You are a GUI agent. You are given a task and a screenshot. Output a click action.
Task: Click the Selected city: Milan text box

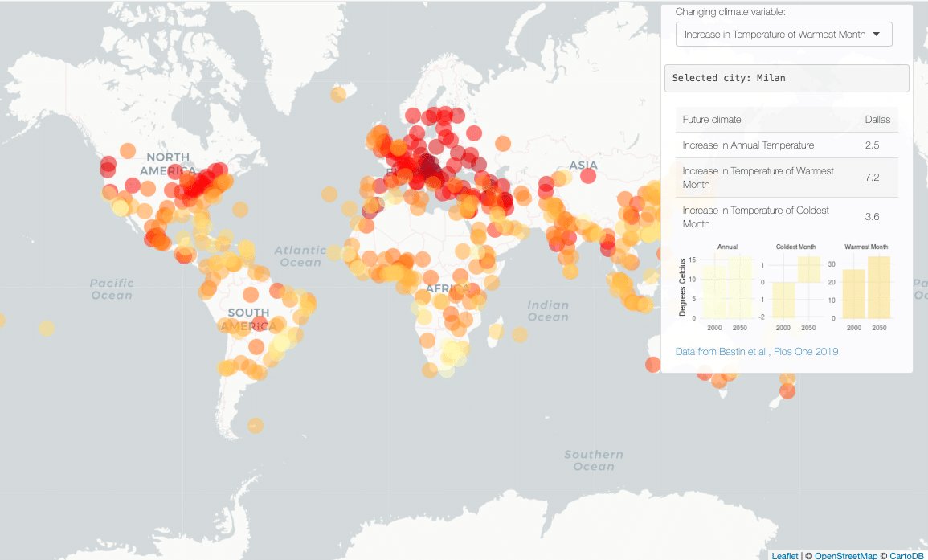click(x=787, y=78)
